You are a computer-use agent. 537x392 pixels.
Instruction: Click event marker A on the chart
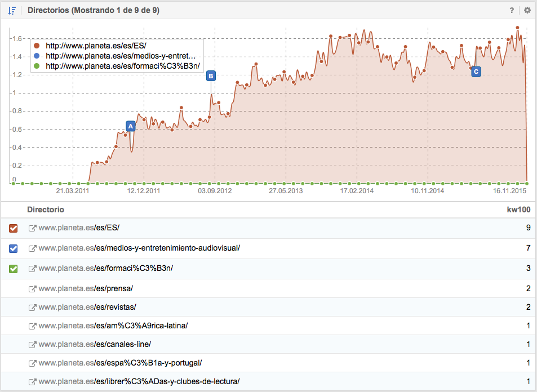click(x=131, y=127)
